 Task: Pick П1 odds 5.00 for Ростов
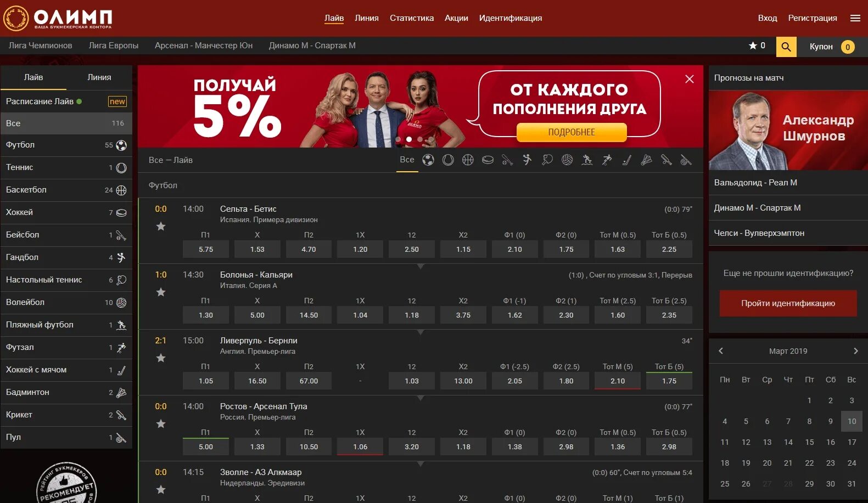pos(206,447)
